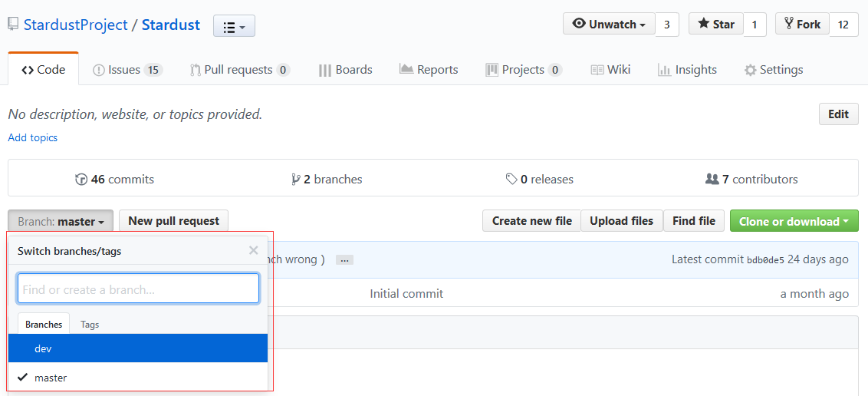
Task: Click the ellipsis commit message expander
Action: tap(344, 260)
